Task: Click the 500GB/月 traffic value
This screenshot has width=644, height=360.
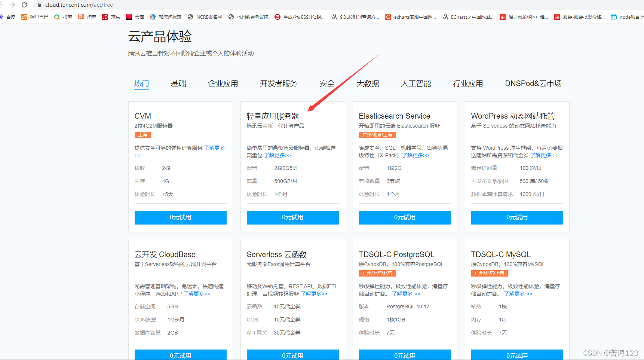Action: (286, 181)
